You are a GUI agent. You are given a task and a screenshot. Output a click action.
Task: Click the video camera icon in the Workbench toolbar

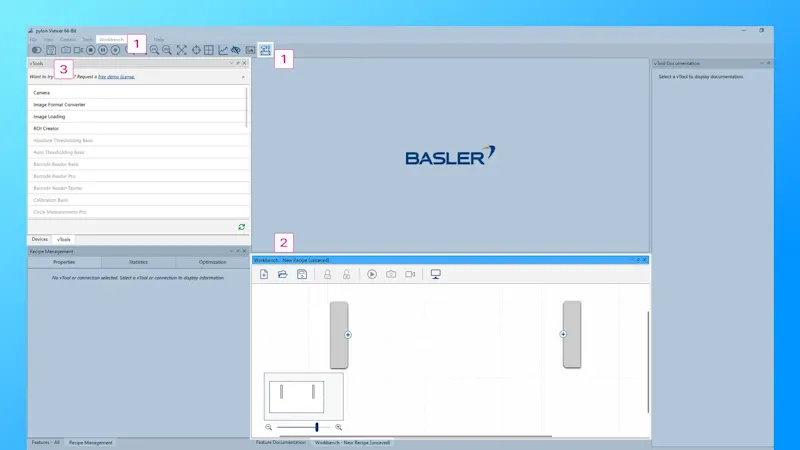pyautogui.click(x=410, y=274)
